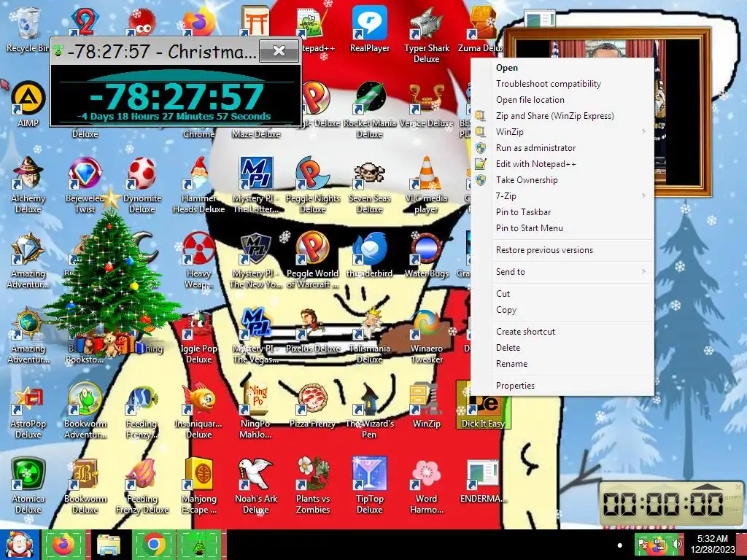Viewport: 747px width, 560px height.
Task: Launch Noah's Ark Deluxe shortcut
Action: click(x=255, y=486)
